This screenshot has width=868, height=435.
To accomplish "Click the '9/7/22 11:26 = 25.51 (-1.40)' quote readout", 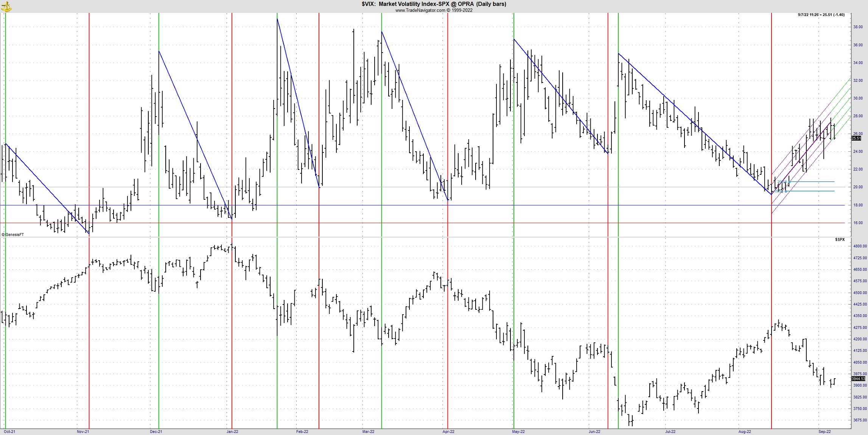I will pyautogui.click(x=821, y=15).
